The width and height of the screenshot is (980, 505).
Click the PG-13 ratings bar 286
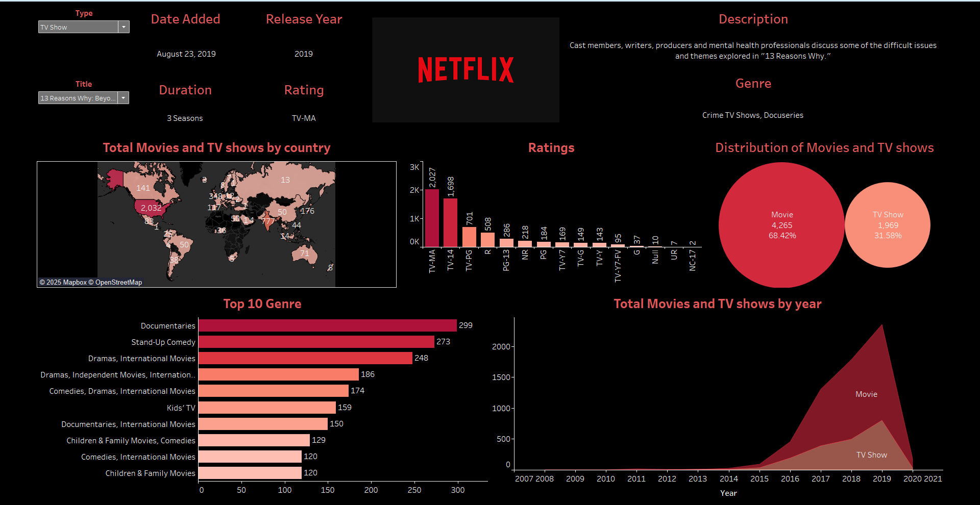click(506, 243)
